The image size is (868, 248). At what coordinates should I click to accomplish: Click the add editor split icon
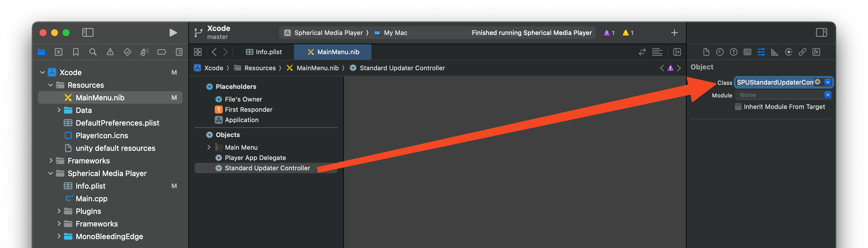click(x=677, y=52)
